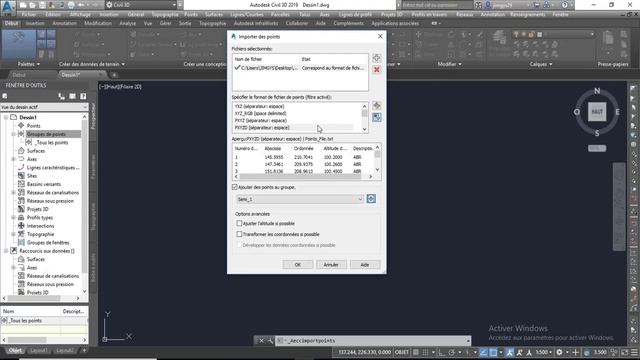Open the Prospecteur side tab
Image resolution: width=640 pixels, height=360 pixels.
[93, 116]
